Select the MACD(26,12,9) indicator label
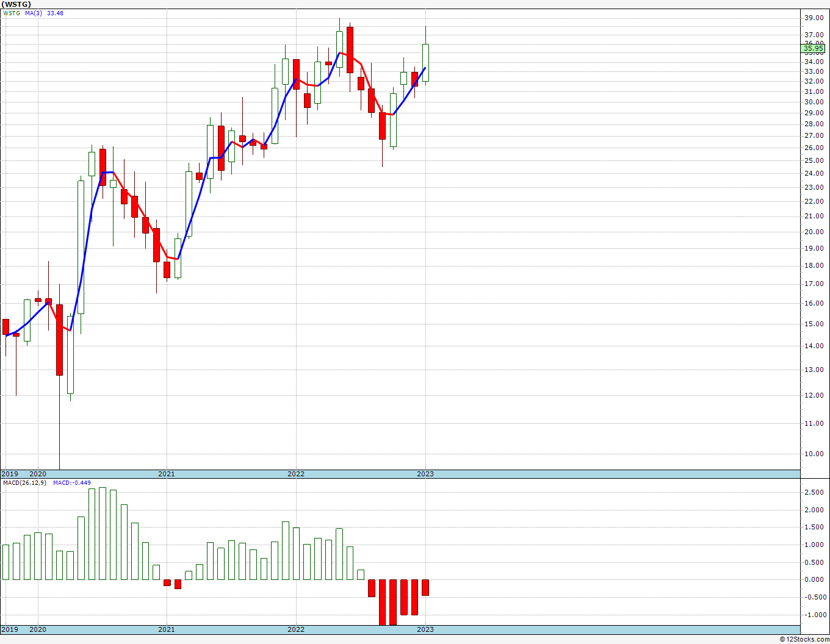Screen dimensions: 830x644 click(x=25, y=483)
